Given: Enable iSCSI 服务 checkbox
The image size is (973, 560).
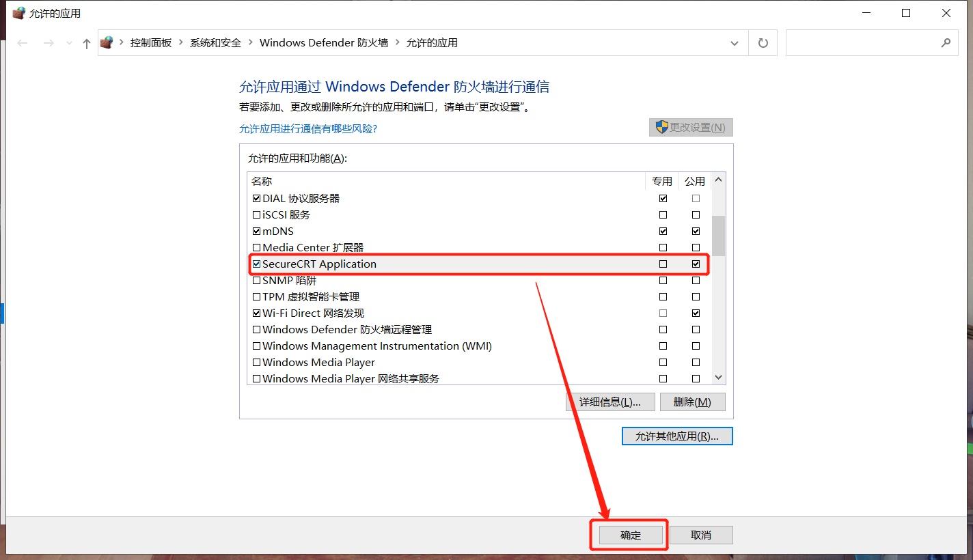Looking at the screenshot, I should tap(256, 214).
